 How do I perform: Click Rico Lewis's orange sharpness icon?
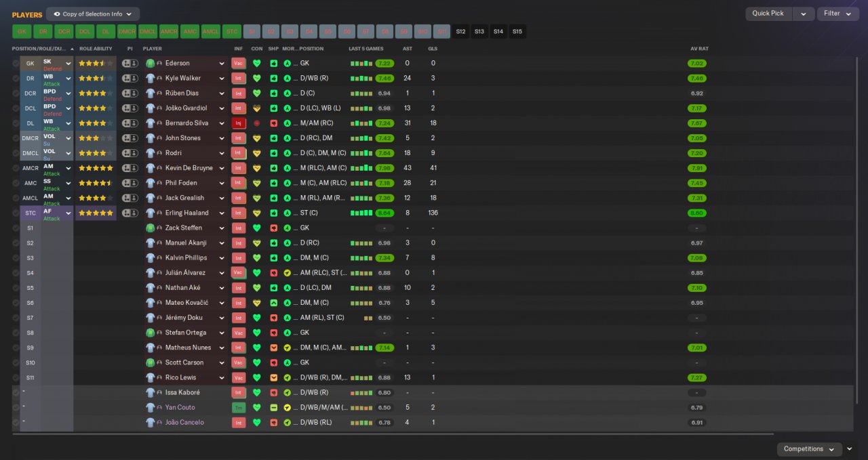click(274, 377)
